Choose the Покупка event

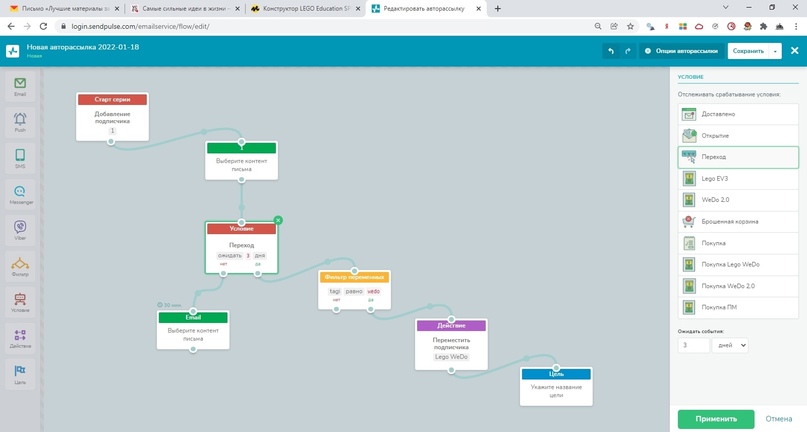click(x=738, y=243)
